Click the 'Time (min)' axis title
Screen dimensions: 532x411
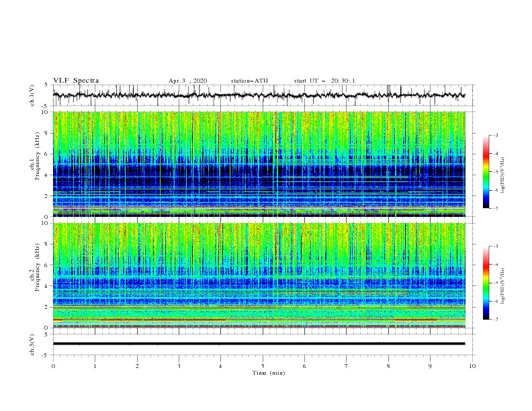(269, 373)
